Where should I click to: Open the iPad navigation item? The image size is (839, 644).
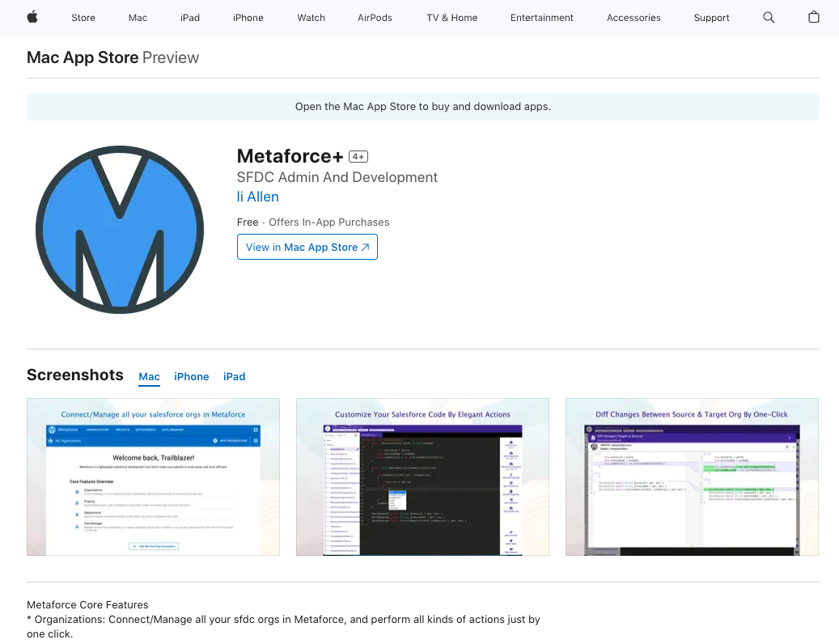click(190, 18)
